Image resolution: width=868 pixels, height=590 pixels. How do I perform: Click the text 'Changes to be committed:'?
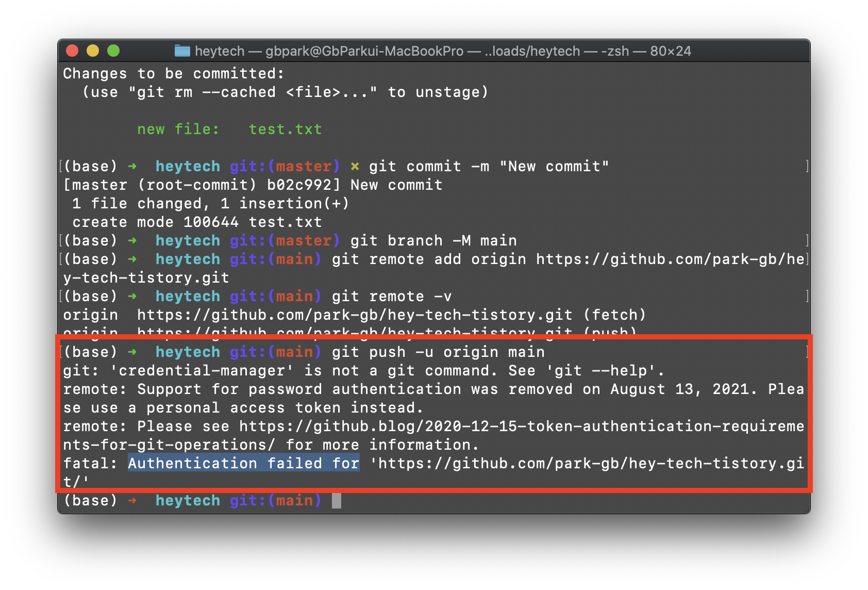[174, 74]
